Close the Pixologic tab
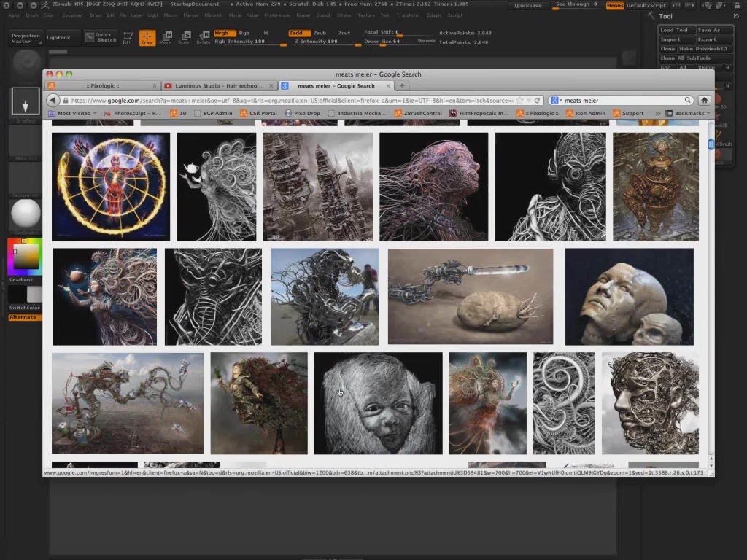747x560 pixels. (155, 86)
